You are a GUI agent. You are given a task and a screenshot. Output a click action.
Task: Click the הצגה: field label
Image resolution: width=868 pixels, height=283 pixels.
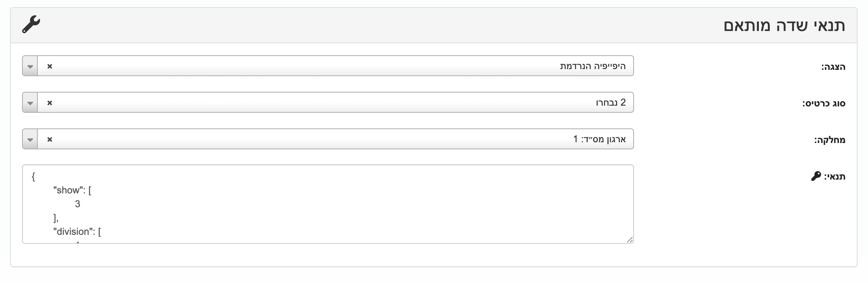pos(833,67)
